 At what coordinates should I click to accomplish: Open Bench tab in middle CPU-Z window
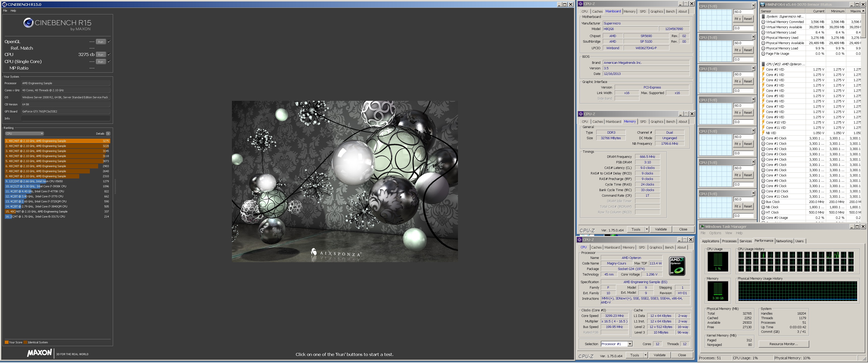(x=670, y=122)
